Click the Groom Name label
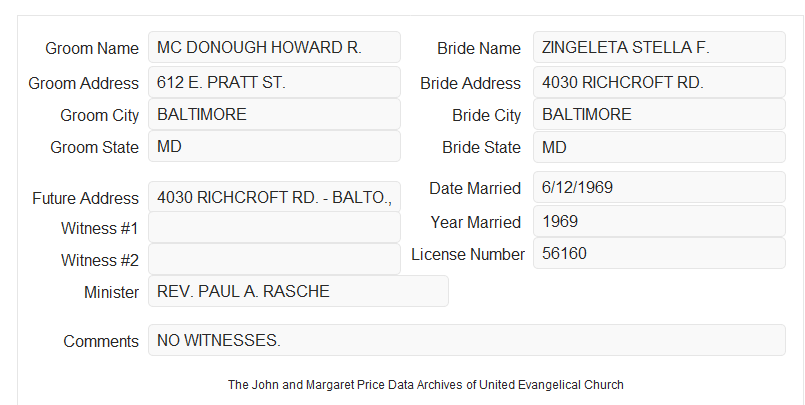This screenshot has height=405, width=805. tap(92, 48)
